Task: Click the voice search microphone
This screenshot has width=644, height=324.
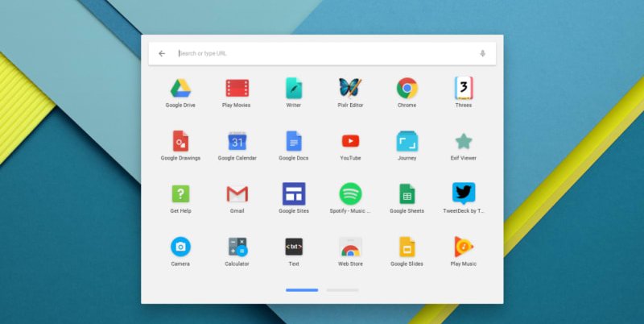Action: [482, 53]
